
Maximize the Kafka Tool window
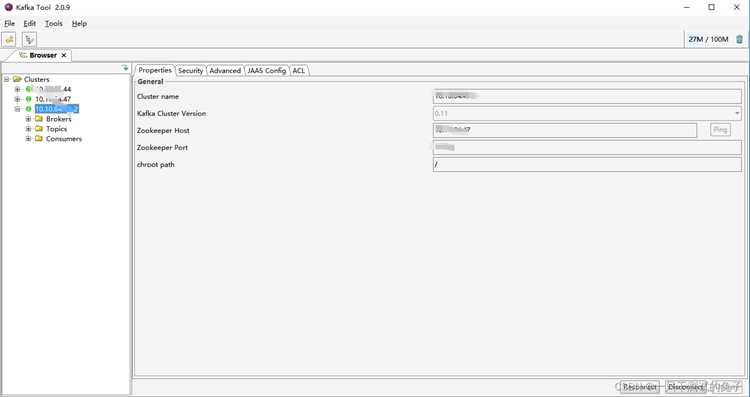(x=712, y=7)
